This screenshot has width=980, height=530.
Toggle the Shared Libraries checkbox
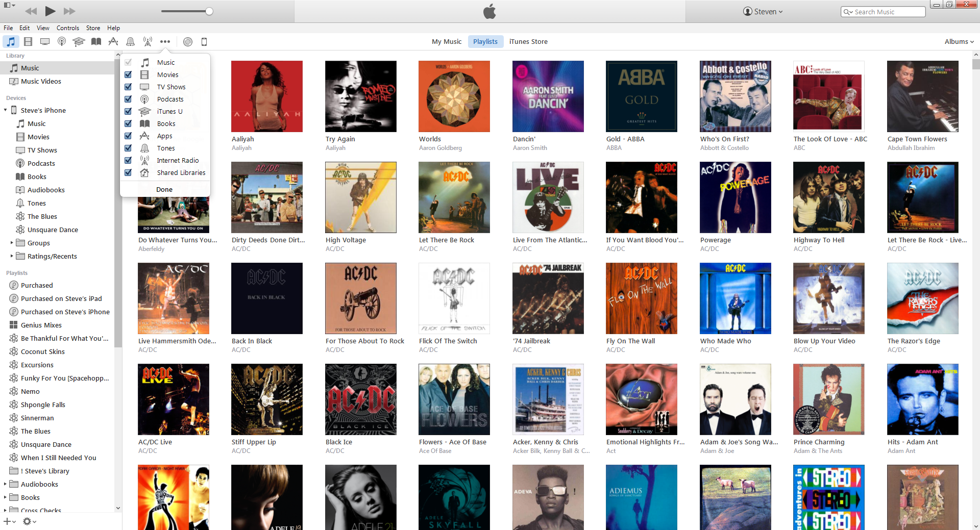(128, 172)
